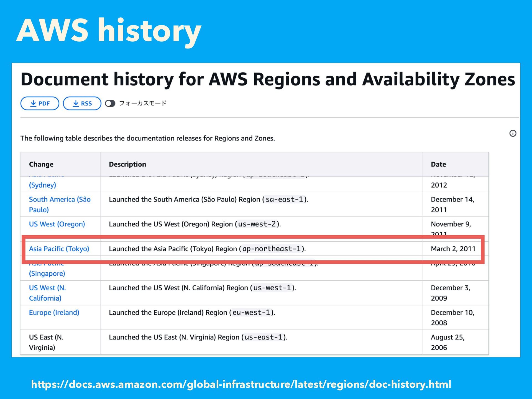
Task: Open the US West (Oregon) link
Action: 57,224
